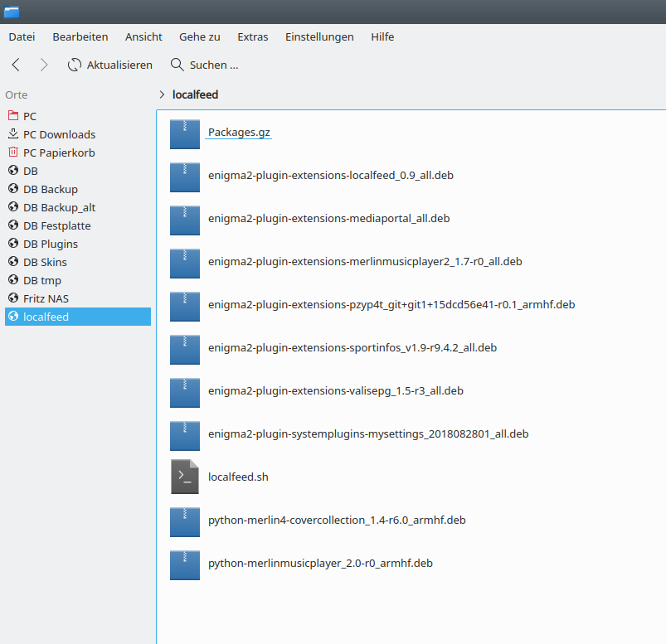666x644 pixels.
Task: Select file name enigma2-plugin-extensions-mediaportal_all.deb
Action: click(328, 218)
